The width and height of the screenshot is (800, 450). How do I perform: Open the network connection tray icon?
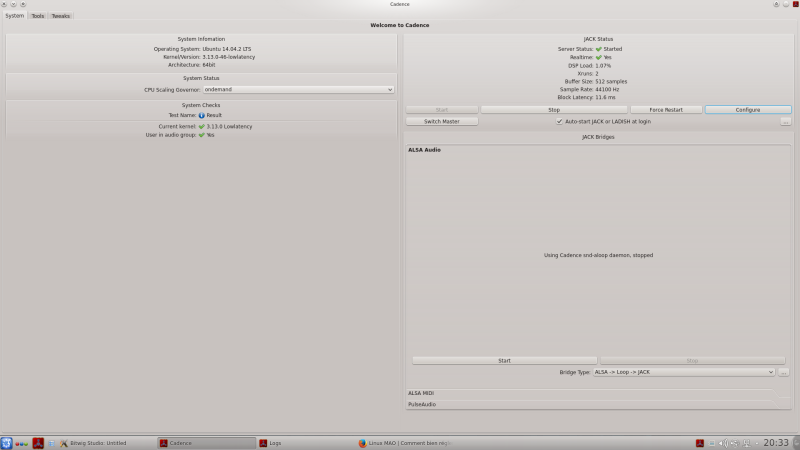(746, 443)
